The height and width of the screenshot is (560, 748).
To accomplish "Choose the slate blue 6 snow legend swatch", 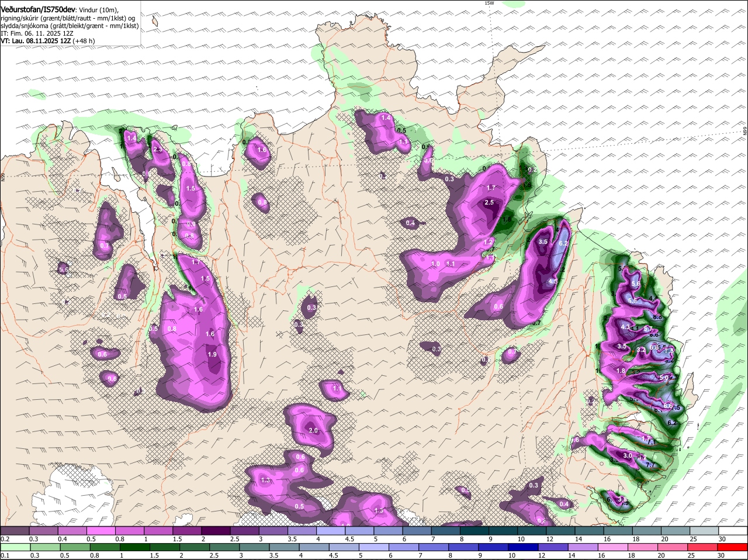I will tap(417, 530).
